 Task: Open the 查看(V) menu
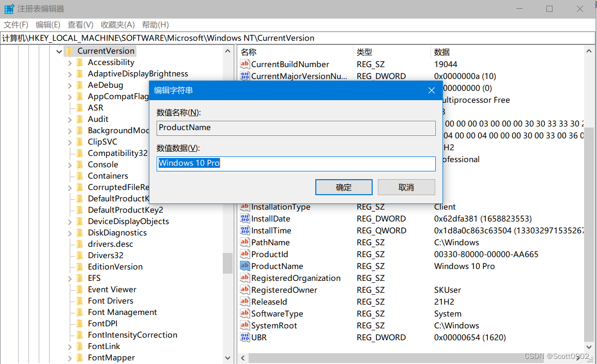80,25
